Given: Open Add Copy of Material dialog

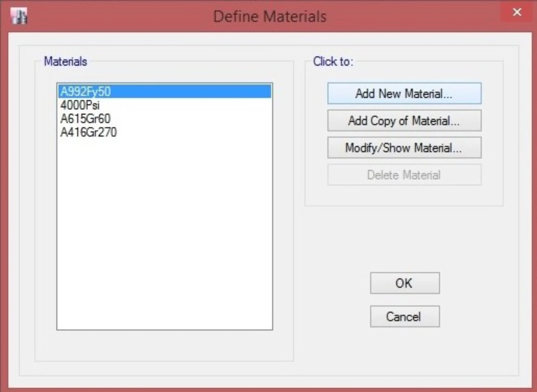Looking at the screenshot, I should click(404, 121).
